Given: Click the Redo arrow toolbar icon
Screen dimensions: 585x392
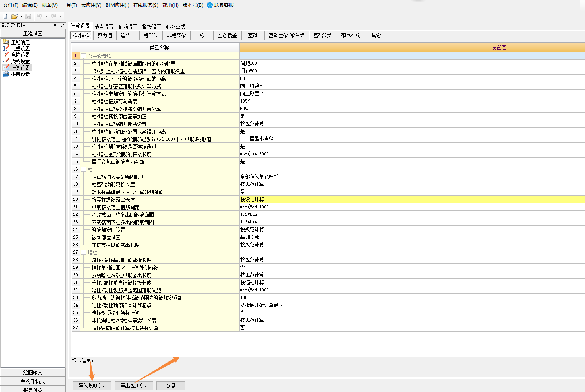Looking at the screenshot, I should [53, 16].
